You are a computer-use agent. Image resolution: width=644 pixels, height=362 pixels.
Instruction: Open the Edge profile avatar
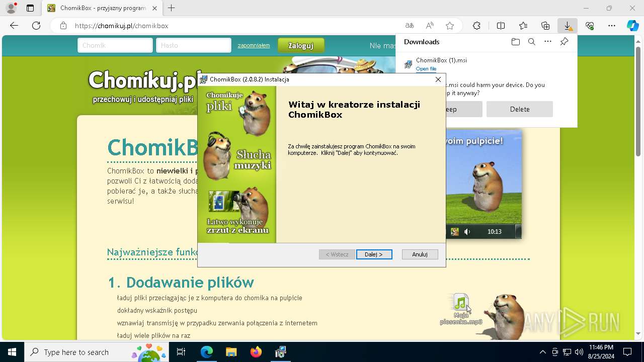coord(11,8)
